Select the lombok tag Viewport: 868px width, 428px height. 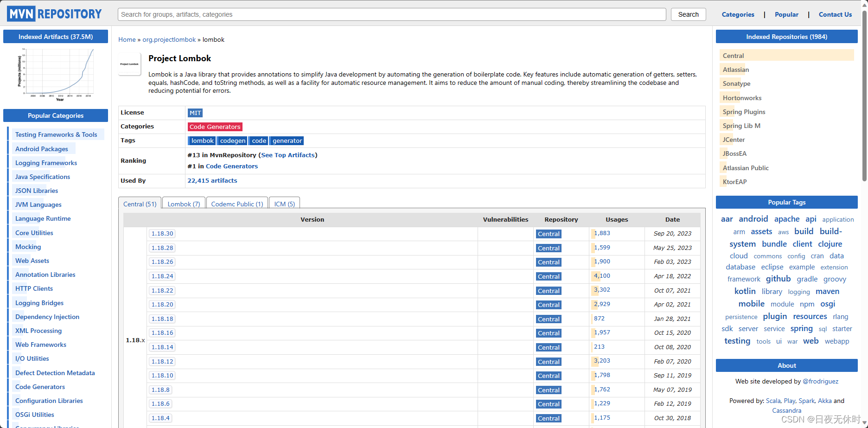tap(202, 141)
